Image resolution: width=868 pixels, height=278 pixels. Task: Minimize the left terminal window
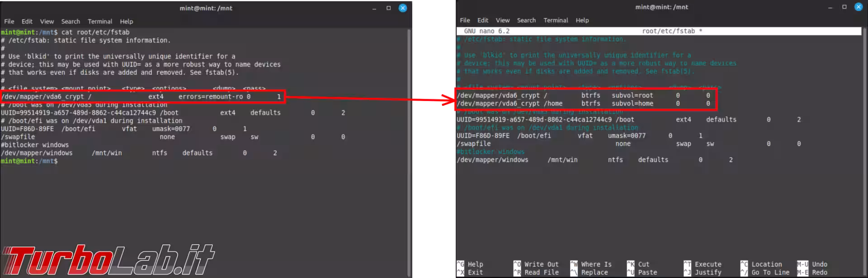374,8
